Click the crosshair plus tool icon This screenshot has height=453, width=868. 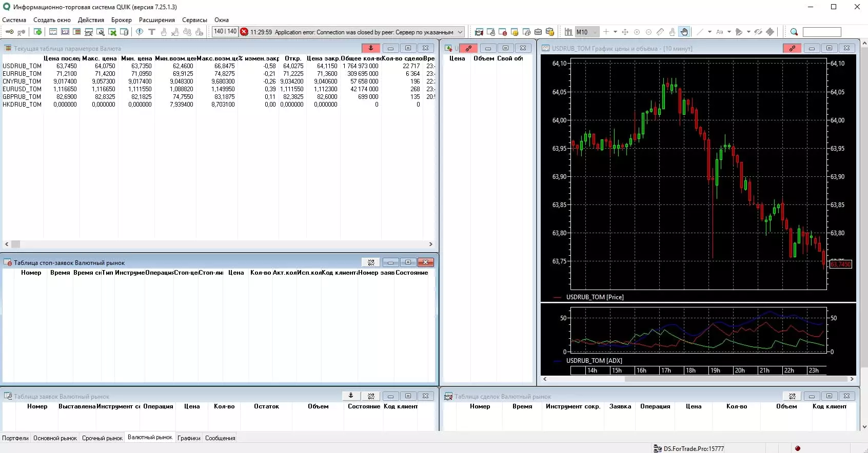coord(606,32)
